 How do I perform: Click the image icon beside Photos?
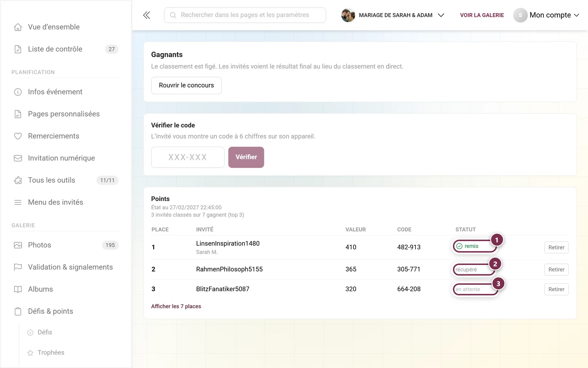pos(18,245)
